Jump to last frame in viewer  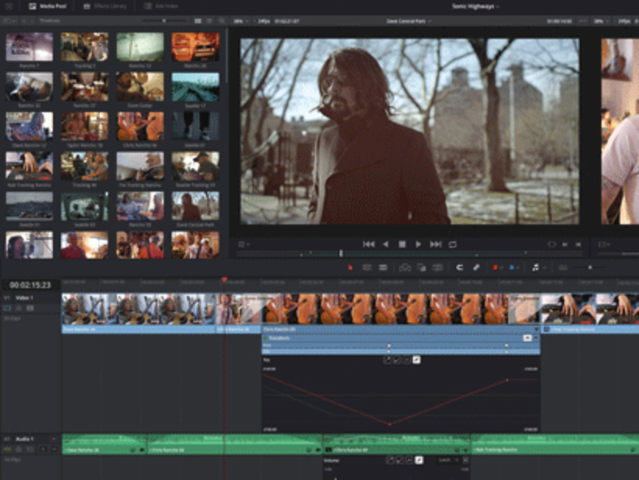pos(436,244)
